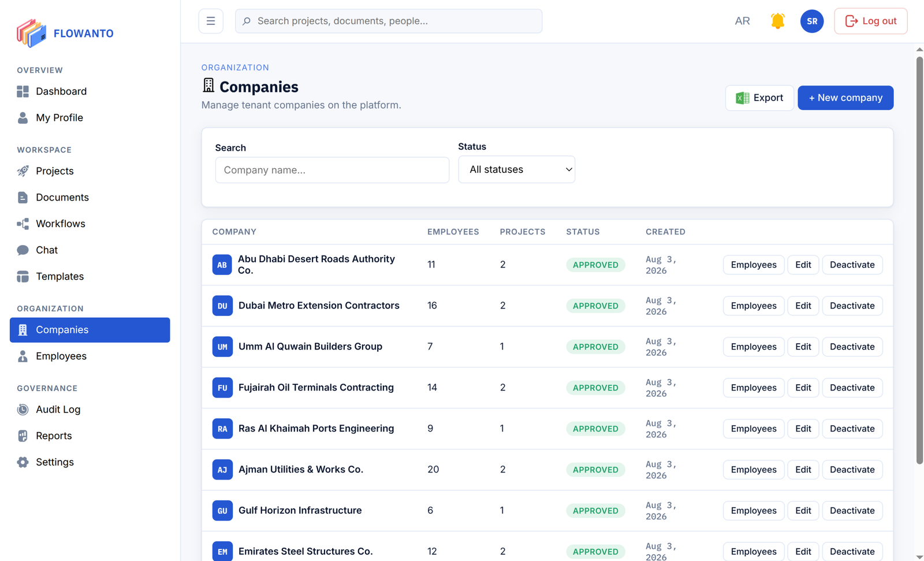The width and height of the screenshot is (924, 561).
Task: View employees of Ajman Utilities & Works Co.
Action: (753, 470)
